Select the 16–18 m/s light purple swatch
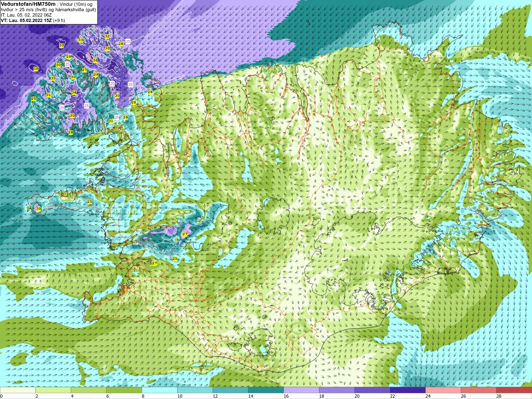The width and height of the screenshot is (532, 399). (301, 390)
